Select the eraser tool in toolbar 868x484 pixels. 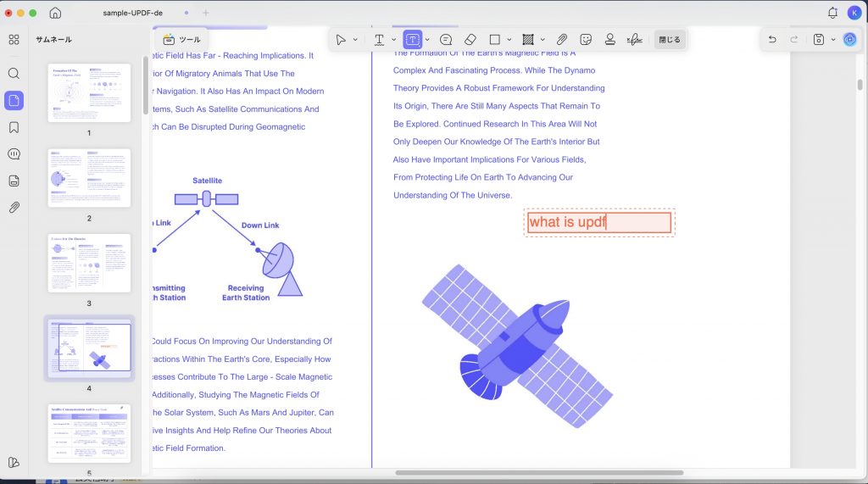[470, 39]
